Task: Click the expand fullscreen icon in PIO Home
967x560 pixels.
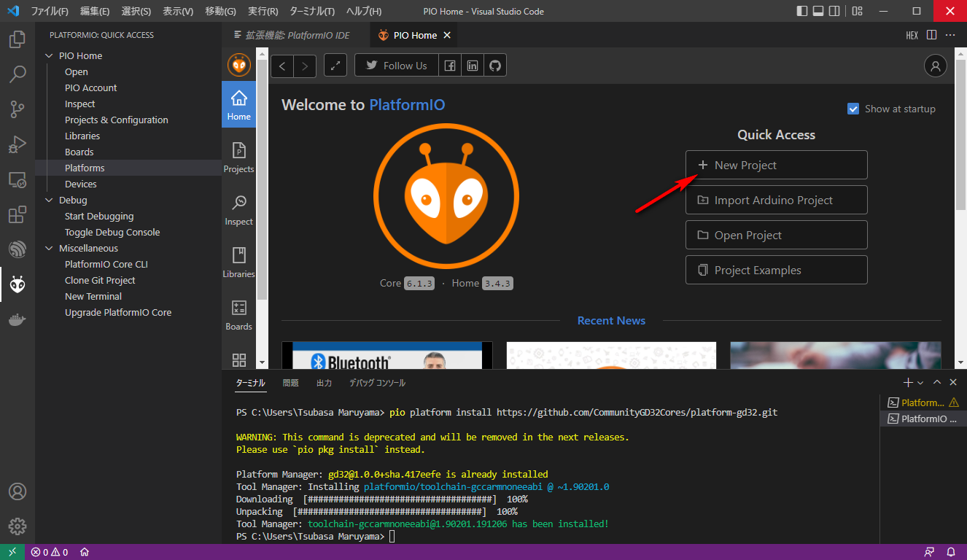Action: coord(335,66)
